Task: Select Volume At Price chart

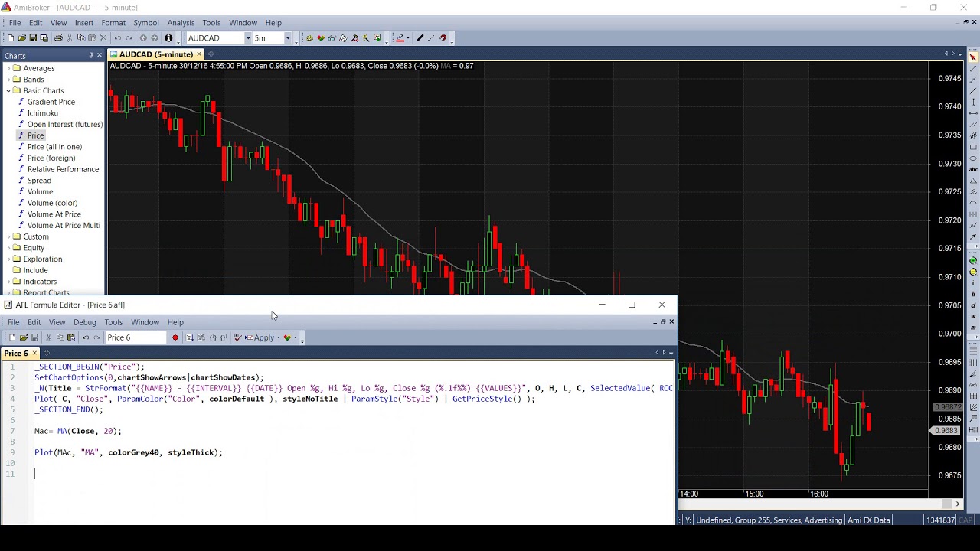Action: pos(54,214)
